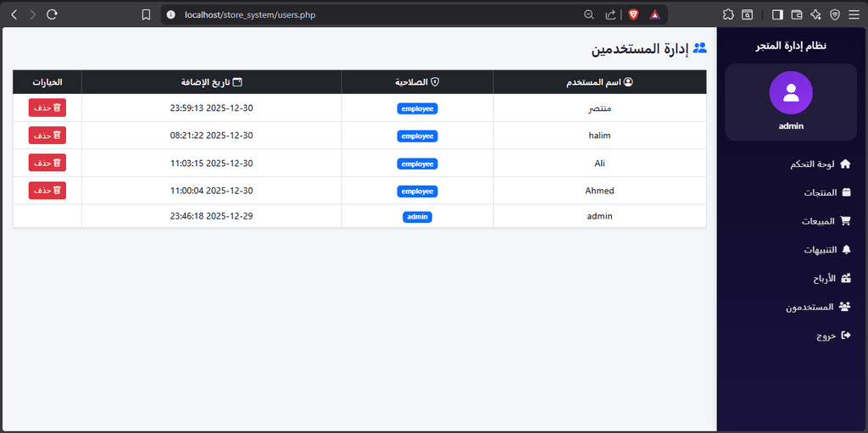
Task: Share page using the share icon
Action: click(x=610, y=15)
